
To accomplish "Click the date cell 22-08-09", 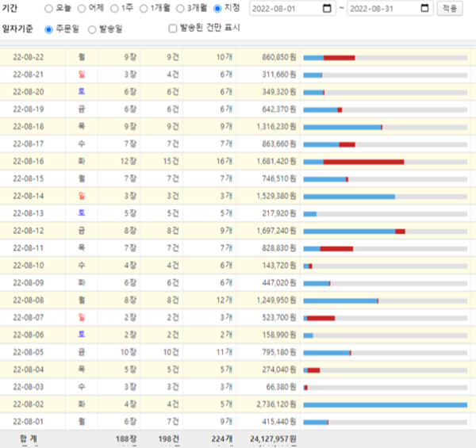I will tap(29, 283).
